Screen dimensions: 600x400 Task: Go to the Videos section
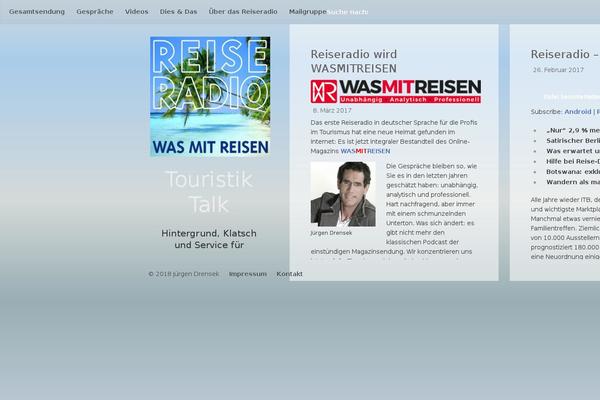(x=137, y=12)
